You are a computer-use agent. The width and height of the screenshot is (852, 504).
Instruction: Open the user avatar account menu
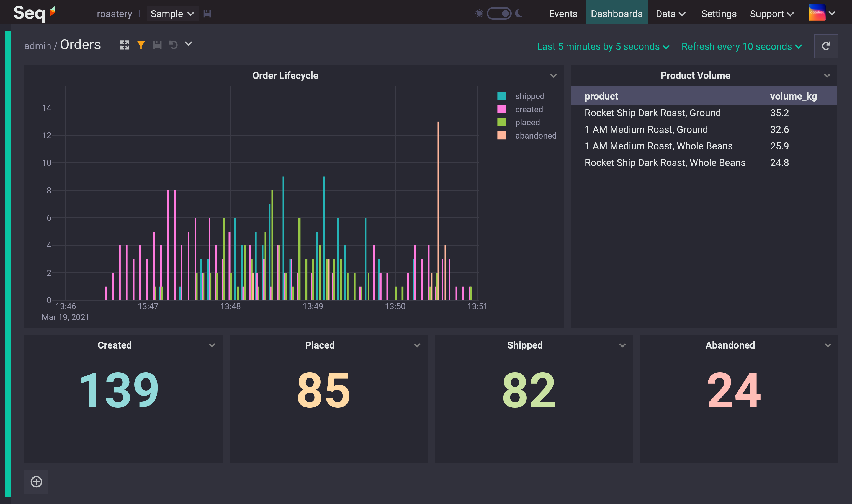click(822, 13)
